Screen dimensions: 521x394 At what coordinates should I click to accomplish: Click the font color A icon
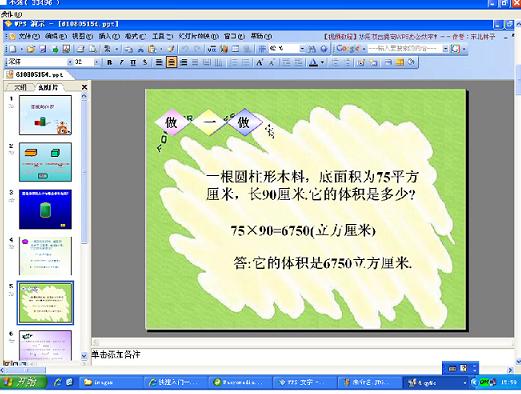click(313, 62)
